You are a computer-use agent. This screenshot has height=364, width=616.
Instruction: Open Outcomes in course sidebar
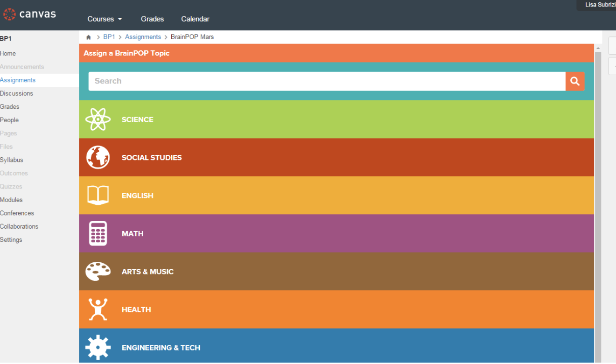tap(14, 173)
